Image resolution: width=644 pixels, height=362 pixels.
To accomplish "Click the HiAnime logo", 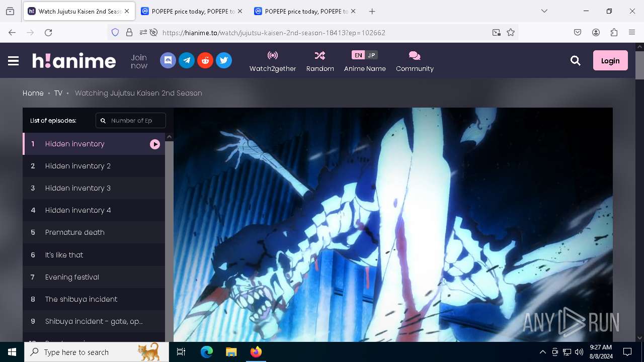I will pos(74,61).
